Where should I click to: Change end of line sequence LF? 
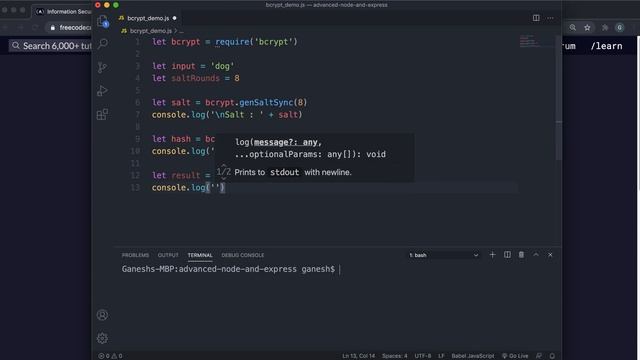[441, 356]
